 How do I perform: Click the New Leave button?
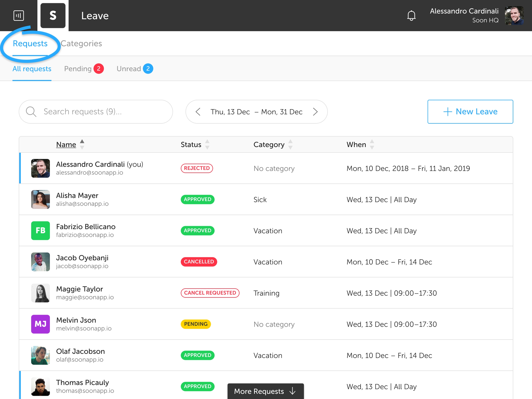point(470,112)
